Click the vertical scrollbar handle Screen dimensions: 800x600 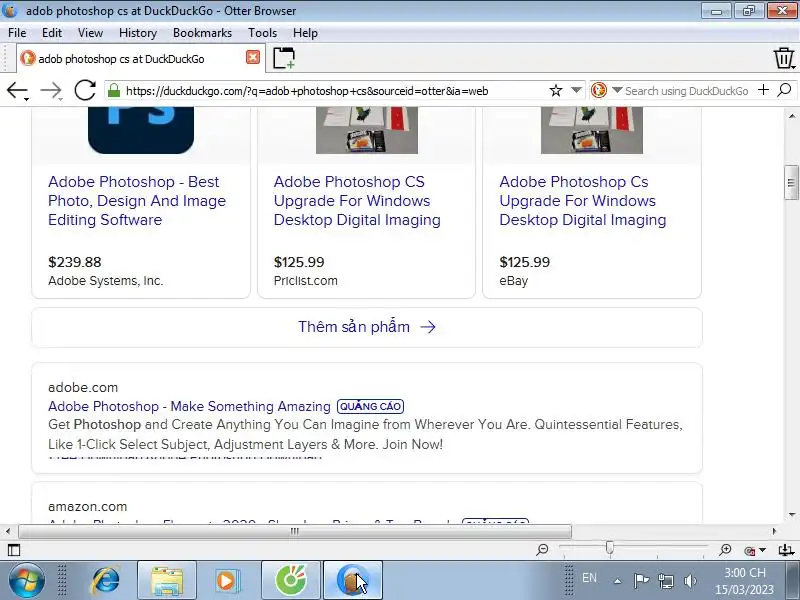(x=791, y=182)
